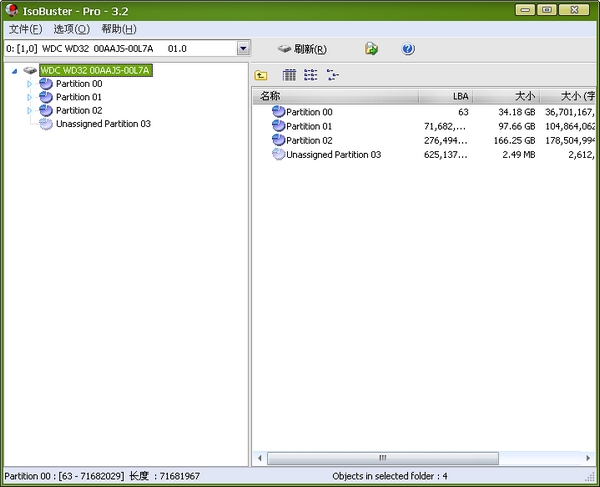Switch to large icons grid view
600x487 pixels.
(x=289, y=75)
